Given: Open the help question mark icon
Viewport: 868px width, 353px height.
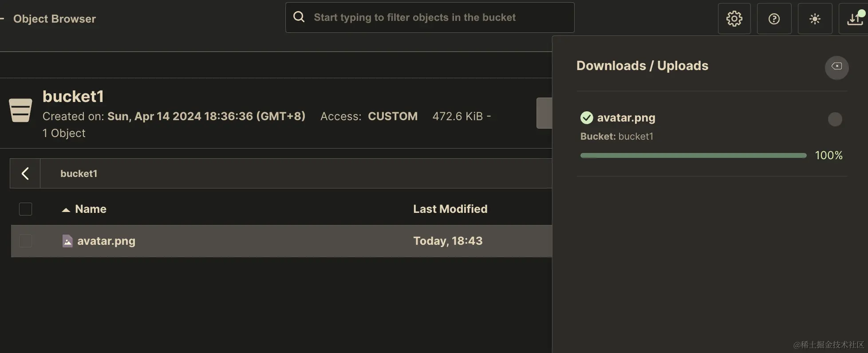Looking at the screenshot, I should [x=774, y=19].
